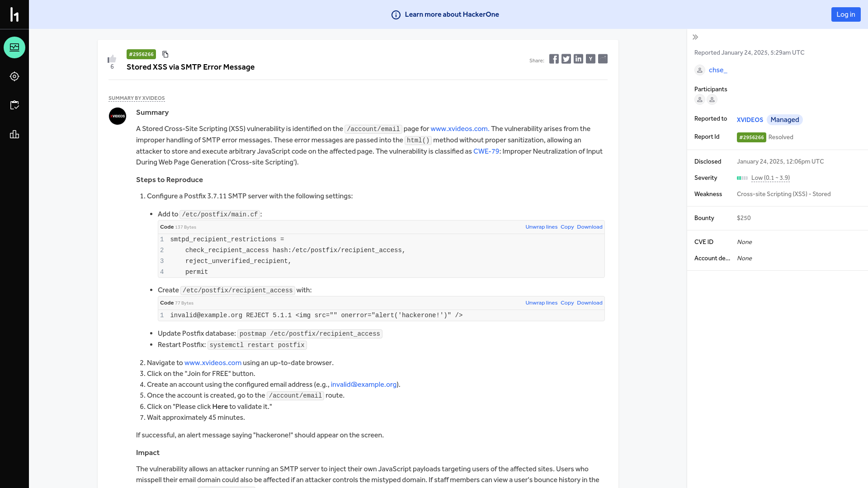Unwrap lines in the 137 Bytes code block
Screen dimensions: 868x488
[541, 227]
